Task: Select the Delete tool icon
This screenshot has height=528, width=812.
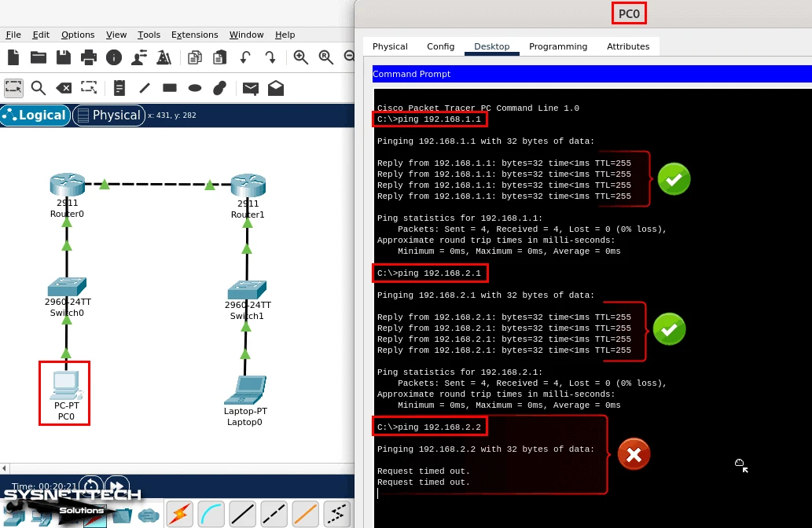Action: [64, 87]
